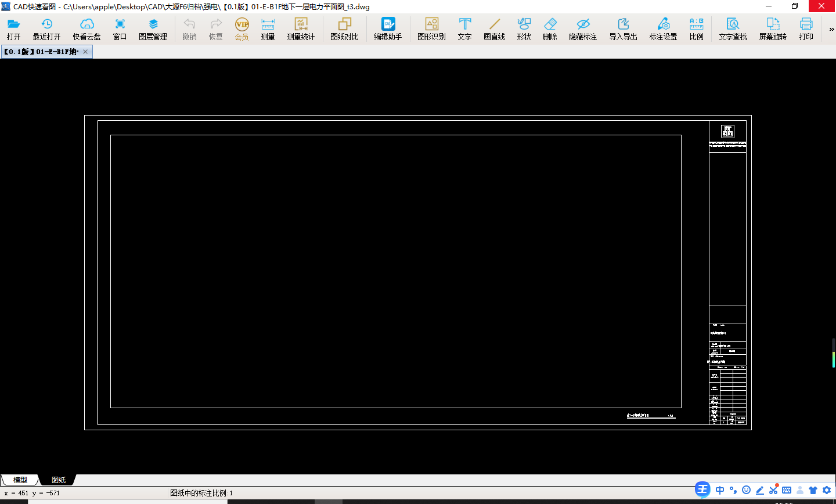Expand the toolbar overflow chevron
Screen dimensions: 836x504
pos(831,29)
